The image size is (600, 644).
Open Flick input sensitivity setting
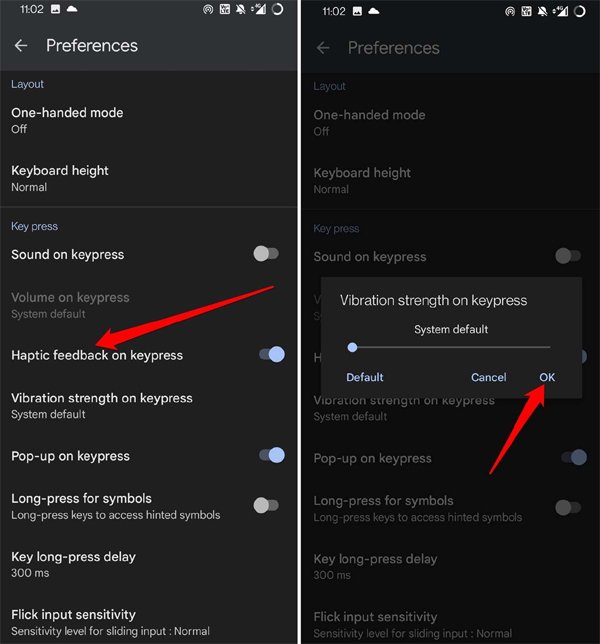tap(148, 622)
